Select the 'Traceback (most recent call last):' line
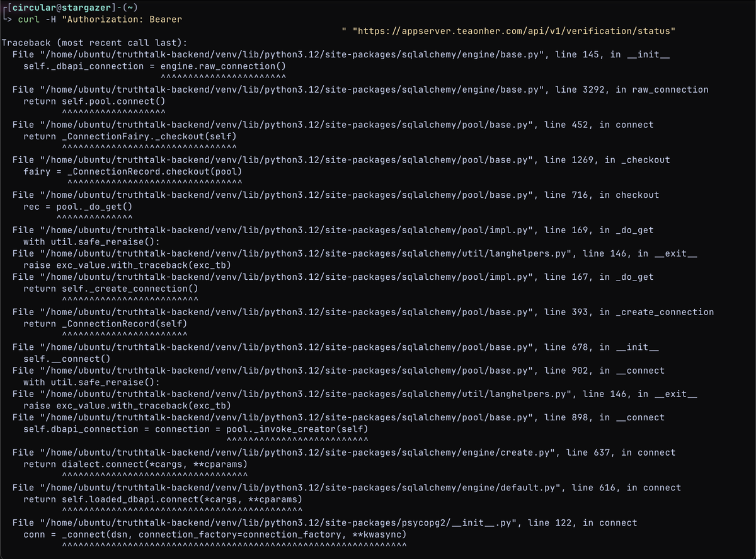The height and width of the screenshot is (559, 756). [94, 43]
